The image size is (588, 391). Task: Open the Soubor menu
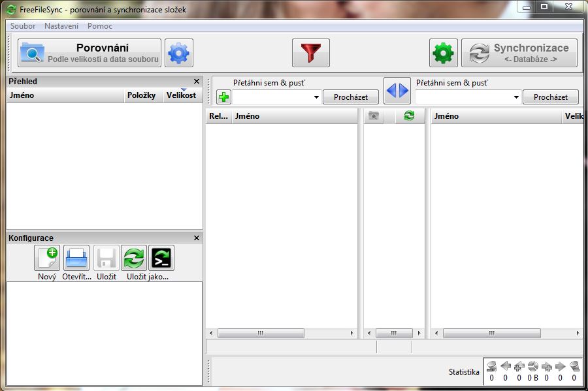coord(23,26)
